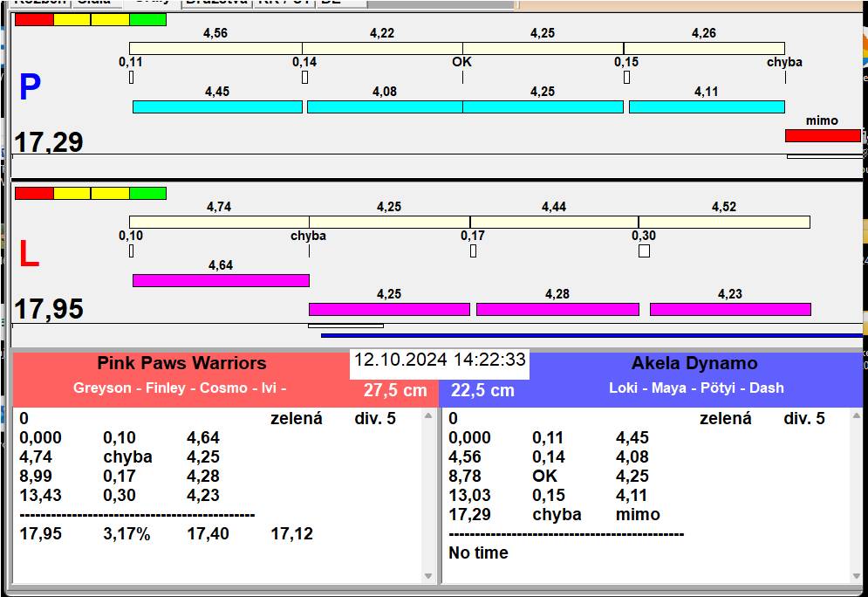Click the green start light in lane P
Screen dimensions: 868x597
(147, 19)
